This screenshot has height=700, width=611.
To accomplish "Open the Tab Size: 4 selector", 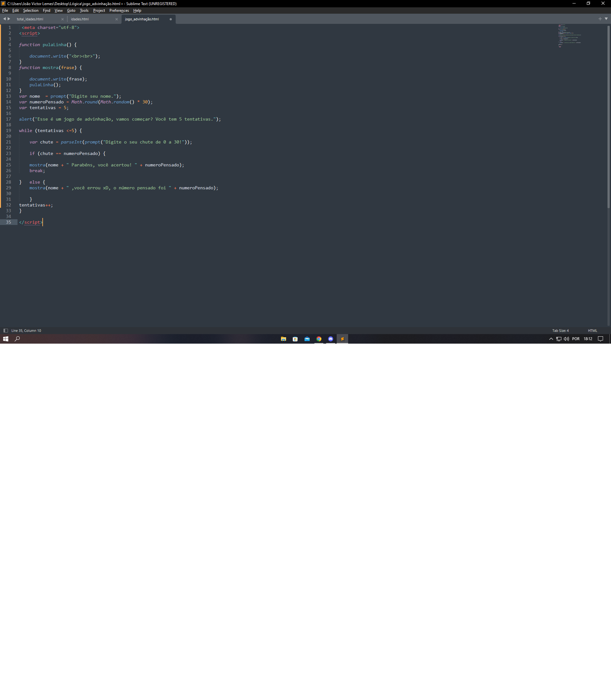I will click(x=560, y=330).
